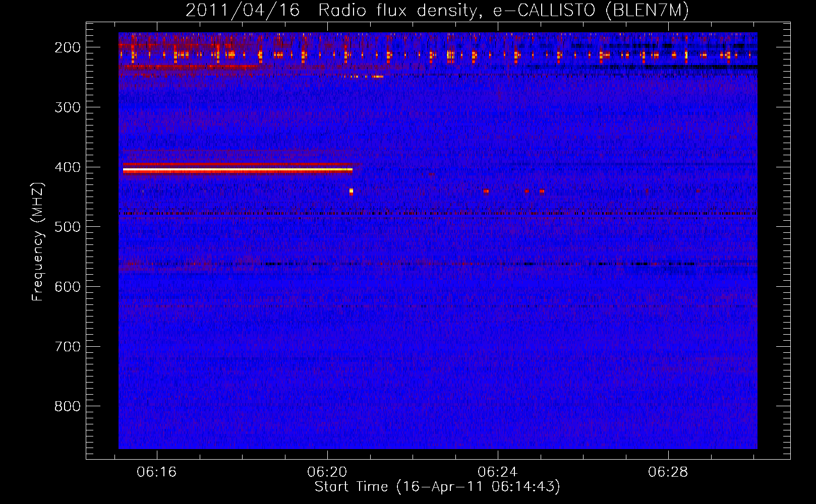816x504 pixels.
Task: Click the Start Time axis label
Action: (437, 487)
